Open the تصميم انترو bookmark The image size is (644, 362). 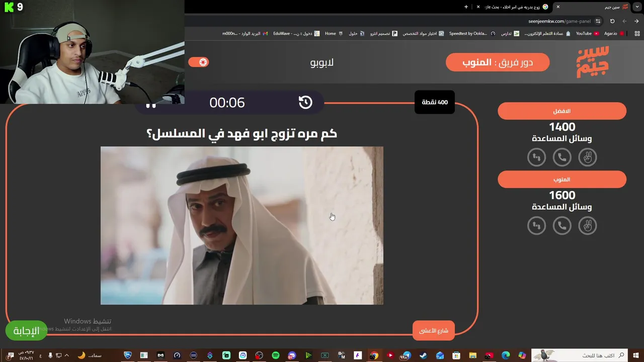(384, 34)
